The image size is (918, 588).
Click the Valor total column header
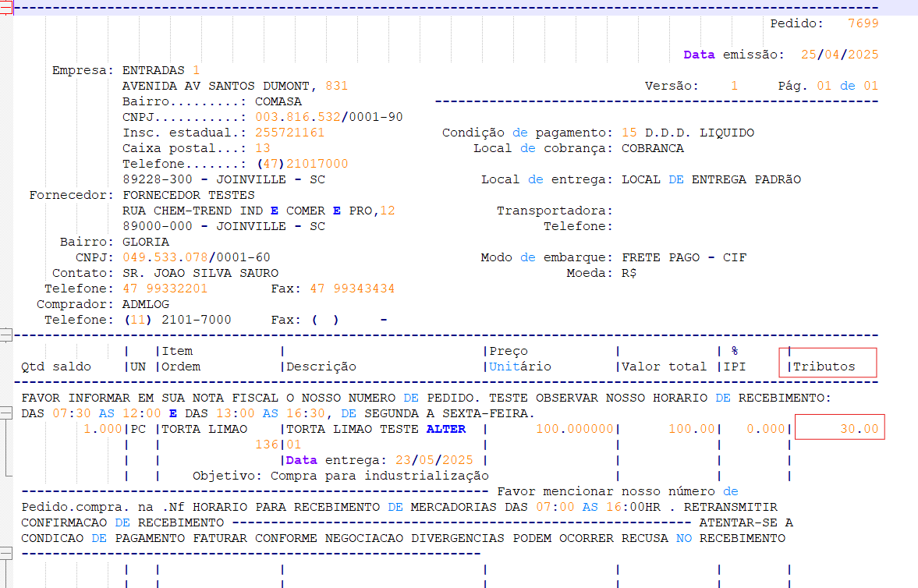click(x=664, y=367)
